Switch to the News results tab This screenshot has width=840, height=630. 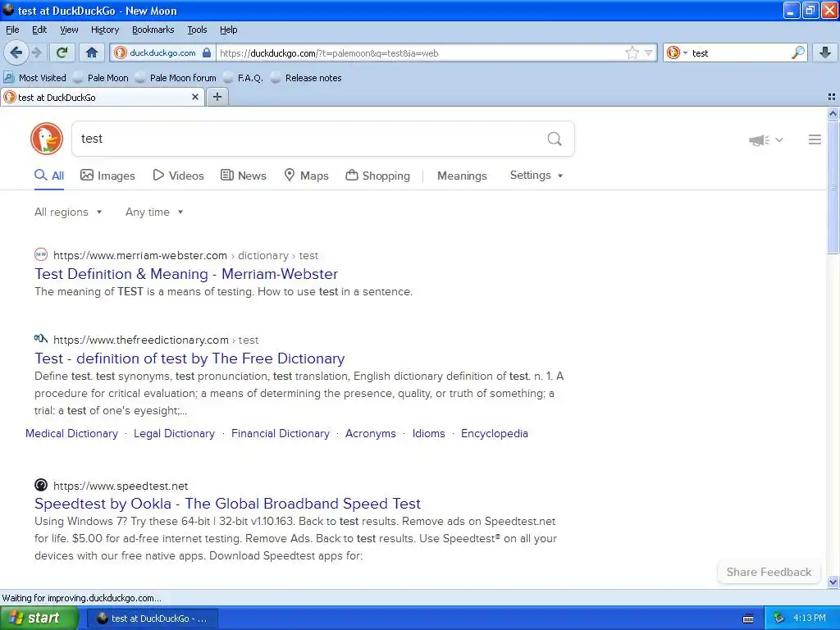244,176
